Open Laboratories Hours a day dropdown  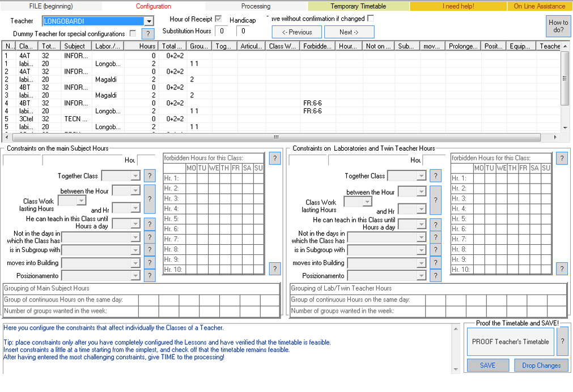pos(421,224)
